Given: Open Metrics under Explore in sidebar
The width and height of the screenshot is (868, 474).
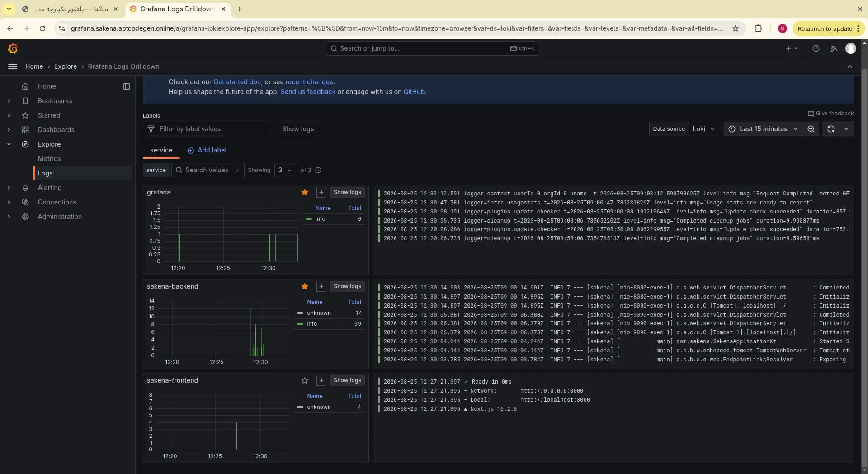Looking at the screenshot, I should [x=49, y=159].
